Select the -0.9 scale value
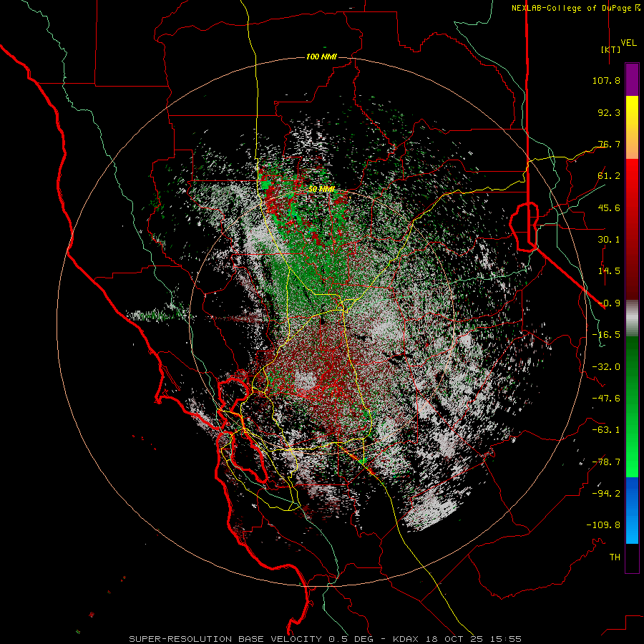Image resolution: width=644 pixels, height=644 pixels. tap(609, 303)
